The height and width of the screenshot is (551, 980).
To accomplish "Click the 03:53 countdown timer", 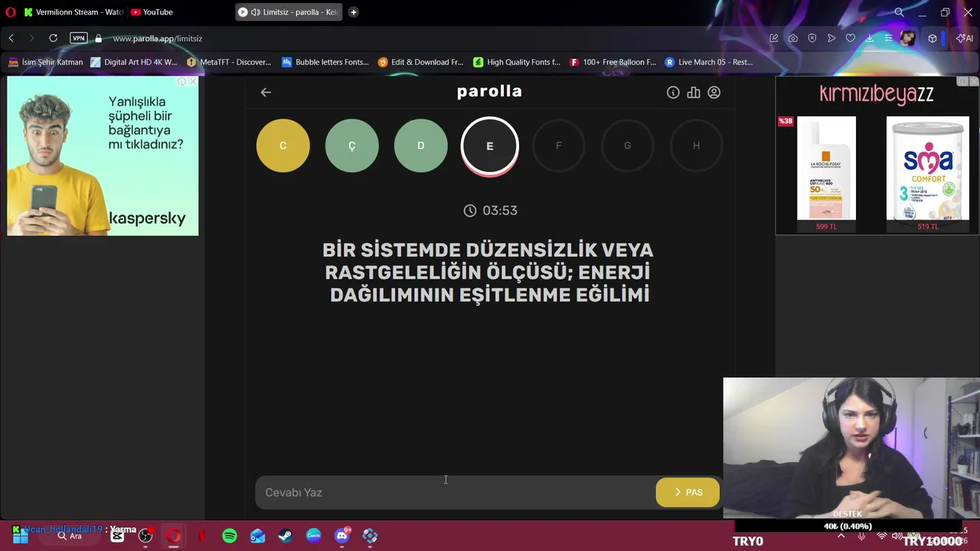I will tap(491, 210).
